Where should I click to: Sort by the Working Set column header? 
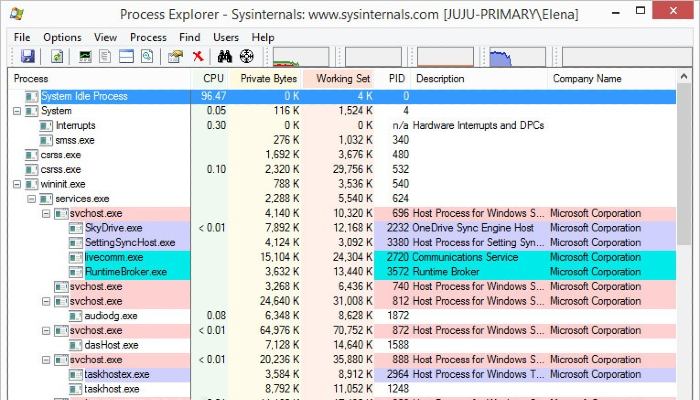(338, 79)
